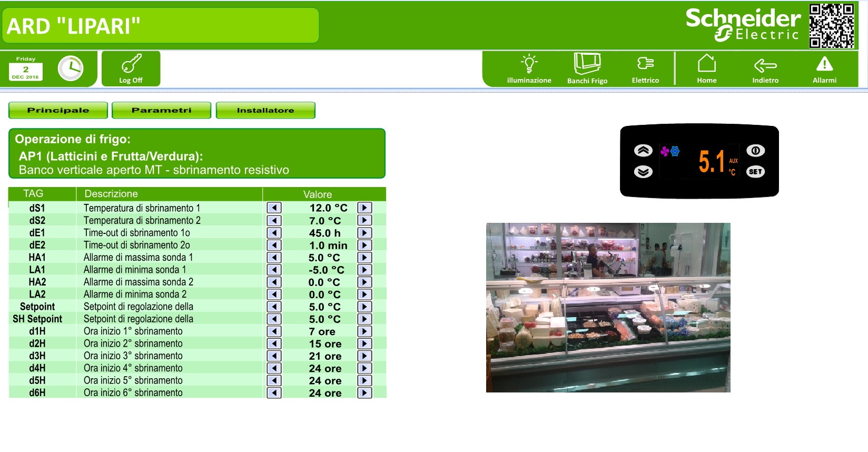Increase d1H first defrost start hour
The height and width of the screenshot is (452, 868).
tap(364, 331)
